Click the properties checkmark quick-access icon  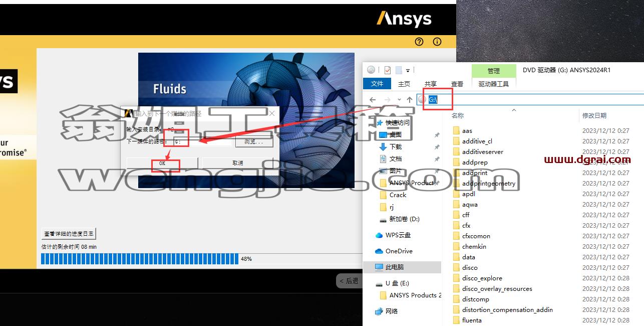[x=388, y=70]
